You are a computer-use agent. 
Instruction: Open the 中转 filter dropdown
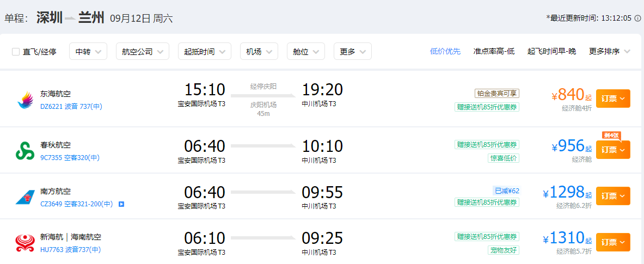point(88,52)
